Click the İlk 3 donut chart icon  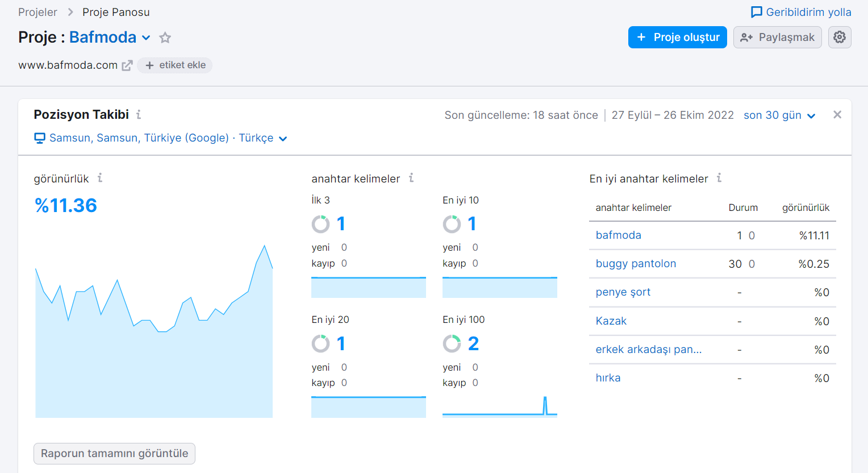click(320, 224)
